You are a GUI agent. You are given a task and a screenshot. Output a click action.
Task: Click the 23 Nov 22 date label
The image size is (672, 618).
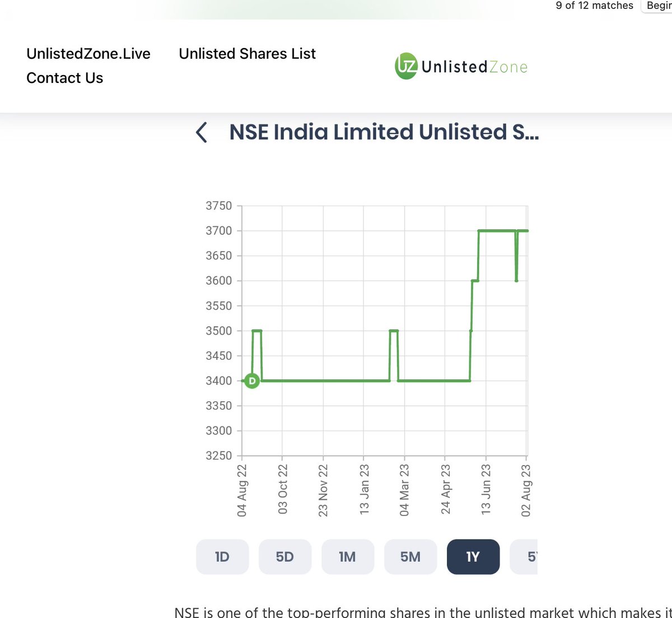click(x=323, y=490)
